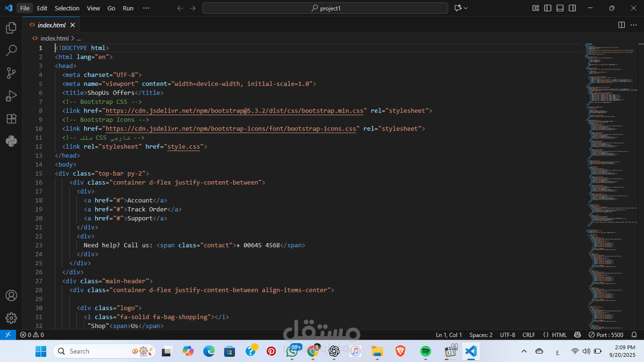Click the Track Order text on line 19
644x362 pixels.
pyautogui.click(x=147, y=209)
